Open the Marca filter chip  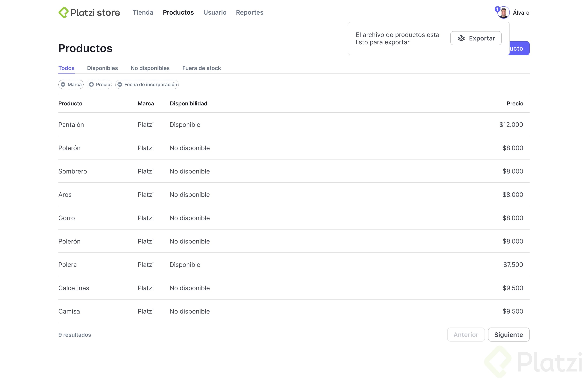tap(74, 84)
